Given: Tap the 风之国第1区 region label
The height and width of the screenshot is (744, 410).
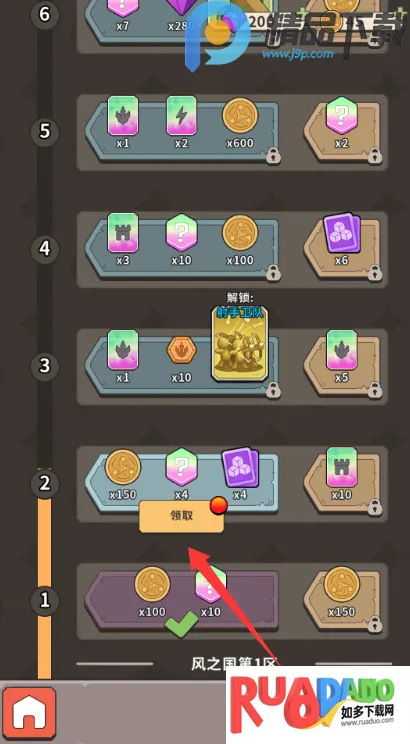Looking at the screenshot, I should 233,663.
